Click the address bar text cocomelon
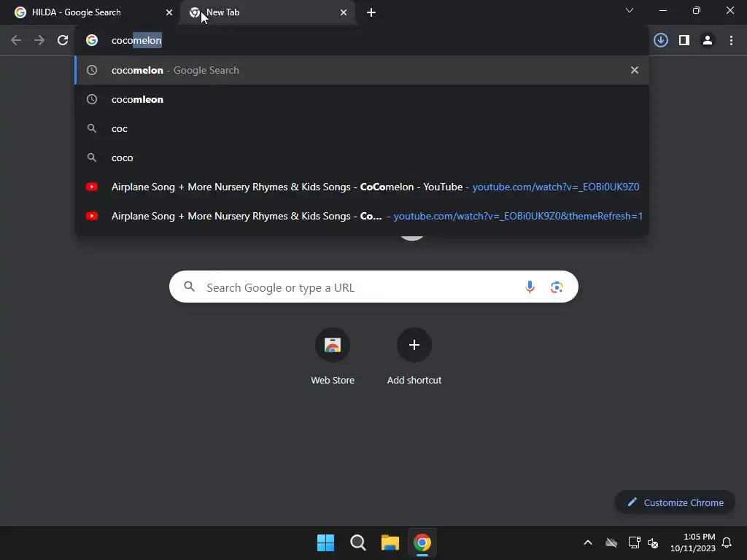The width and height of the screenshot is (747, 560). coord(136,41)
